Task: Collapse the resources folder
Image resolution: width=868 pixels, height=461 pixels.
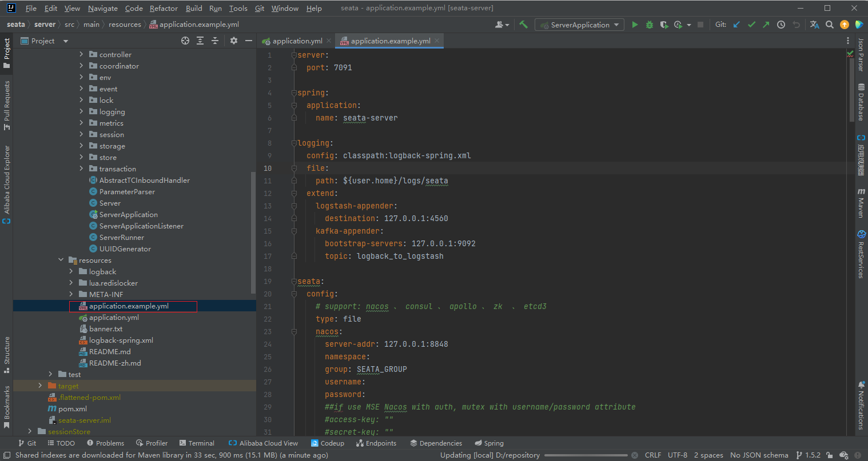Action: (61, 260)
